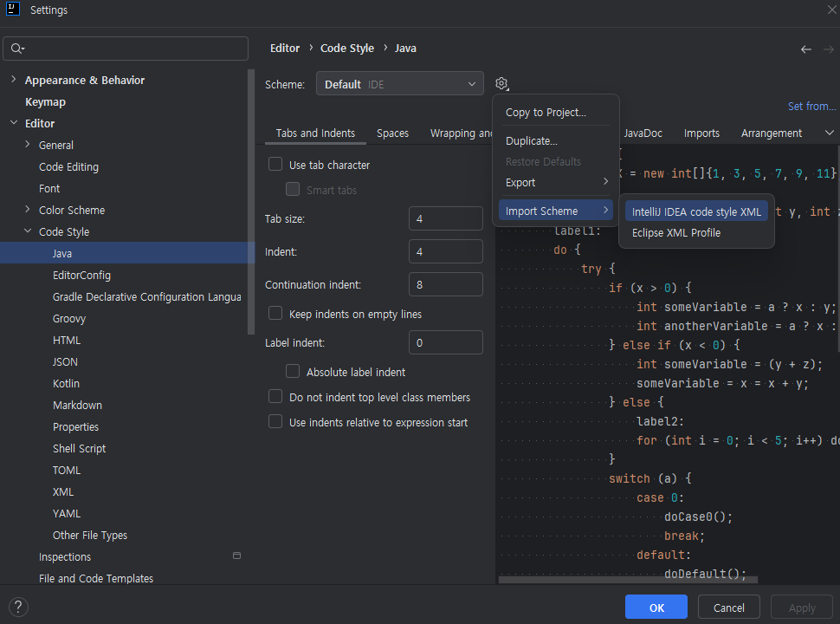Select EditorConfig under Code Style

tap(81, 275)
